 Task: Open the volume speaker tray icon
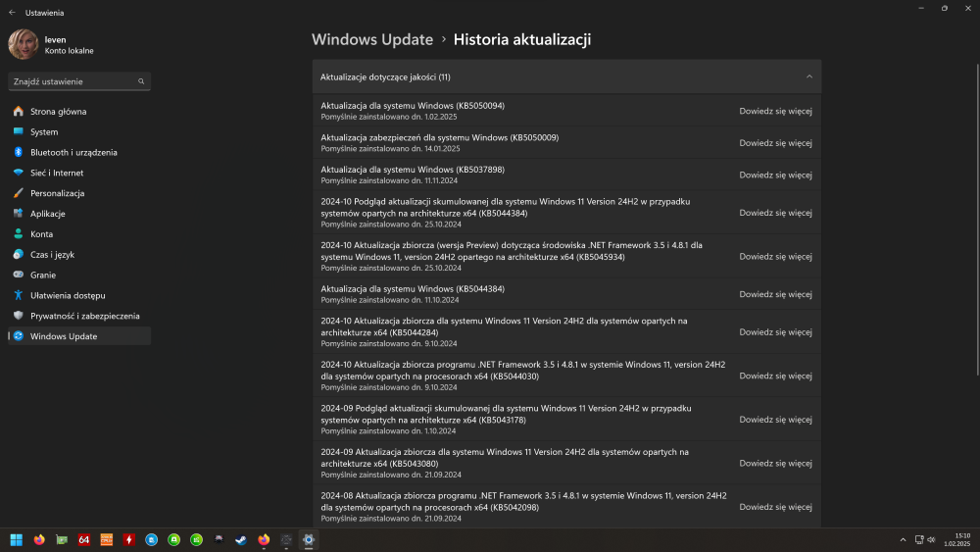coord(931,539)
